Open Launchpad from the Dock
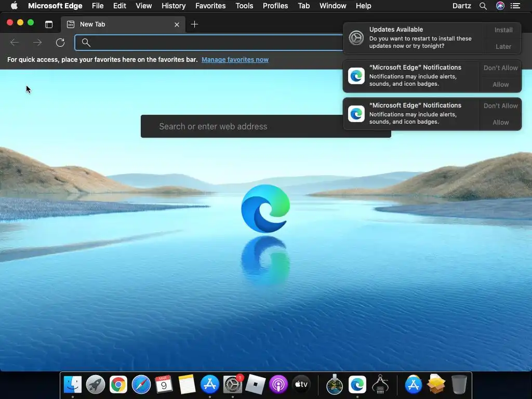Image resolution: width=532 pixels, height=399 pixels. [x=96, y=384]
